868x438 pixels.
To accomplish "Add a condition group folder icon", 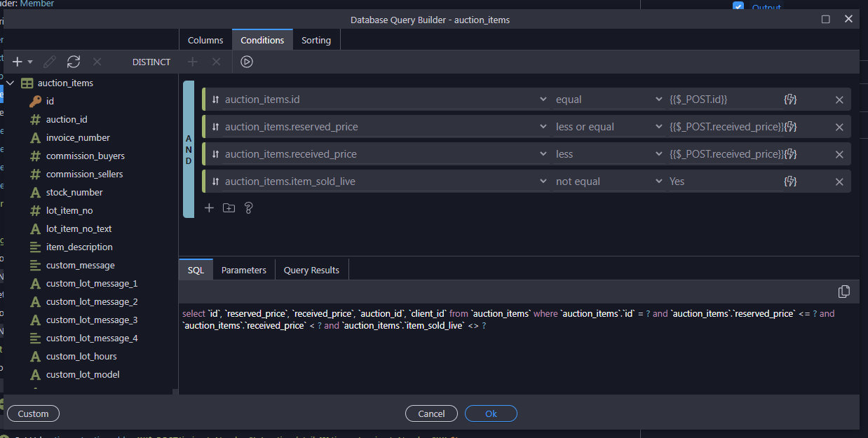I will tap(229, 208).
